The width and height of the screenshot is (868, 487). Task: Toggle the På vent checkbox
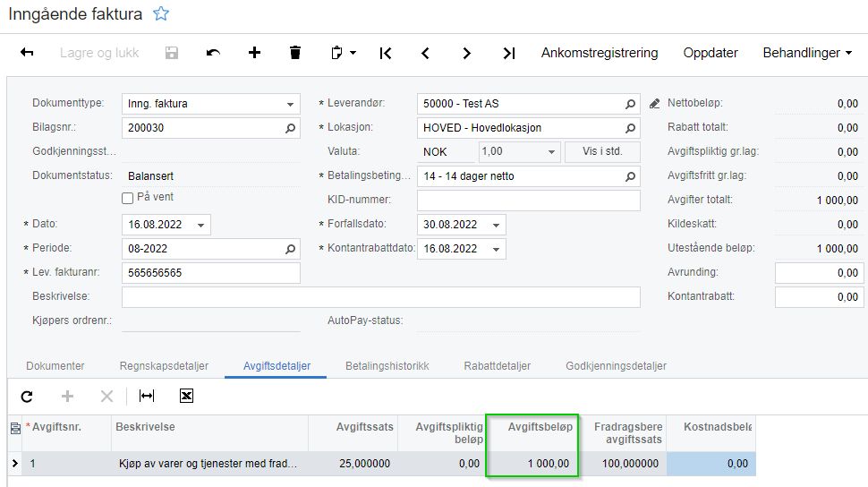coord(127,198)
